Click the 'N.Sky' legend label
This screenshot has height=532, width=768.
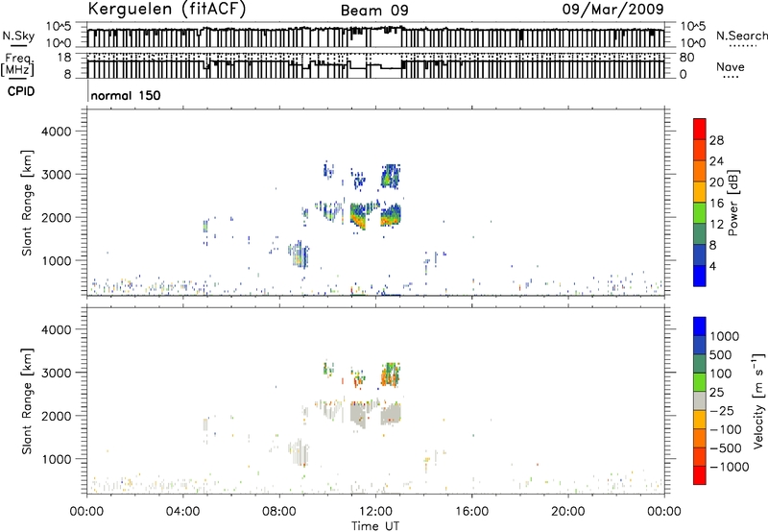tap(18, 36)
